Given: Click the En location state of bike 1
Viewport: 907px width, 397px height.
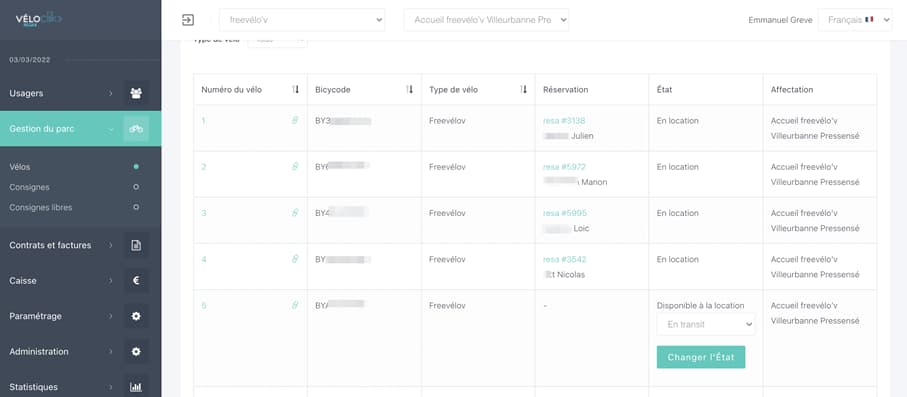Looking at the screenshot, I should 677,120.
